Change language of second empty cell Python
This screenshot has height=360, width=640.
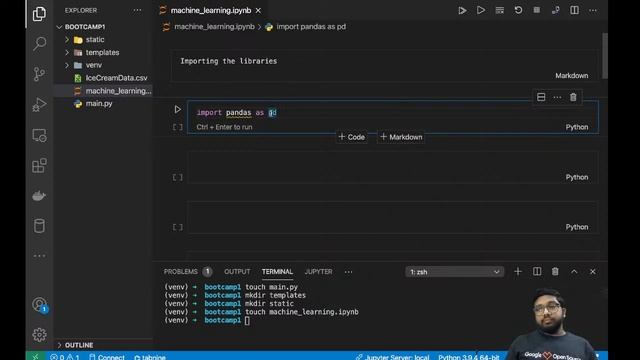[x=577, y=177]
